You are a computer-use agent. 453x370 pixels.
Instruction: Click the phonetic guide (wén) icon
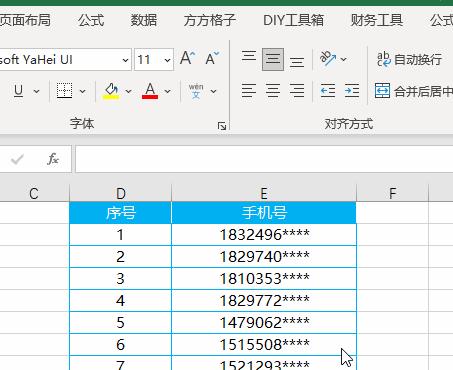pos(196,91)
